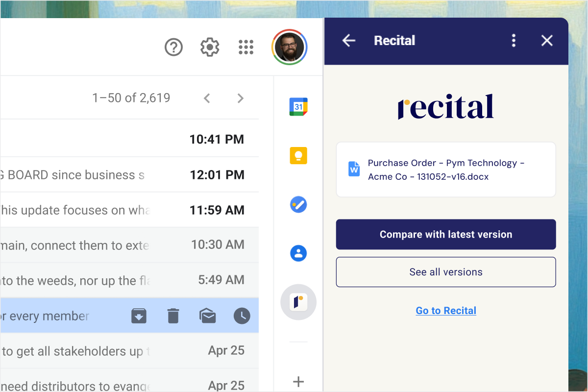Open Purchase Order docx attachment card
The height and width of the screenshot is (392, 588).
pyautogui.click(x=446, y=170)
